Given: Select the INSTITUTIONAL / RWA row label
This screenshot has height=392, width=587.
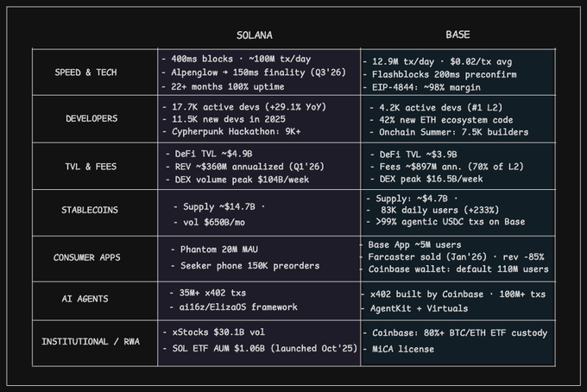Looking at the screenshot, I should click(91, 341).
